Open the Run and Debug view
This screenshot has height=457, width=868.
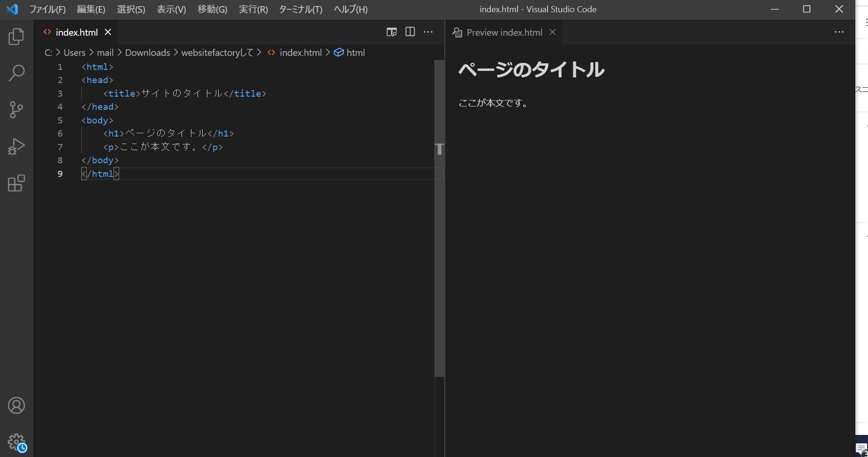(x=16, y=146)
